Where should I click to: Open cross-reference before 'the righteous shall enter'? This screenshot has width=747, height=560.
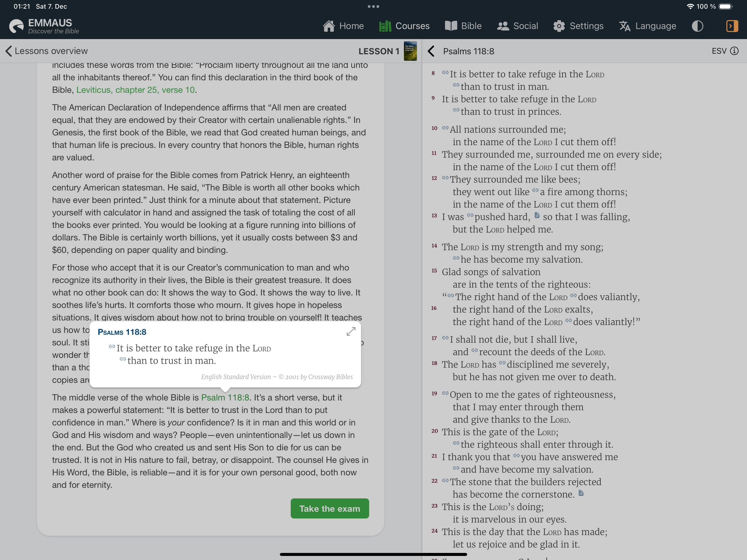click(x=456, y=443)
